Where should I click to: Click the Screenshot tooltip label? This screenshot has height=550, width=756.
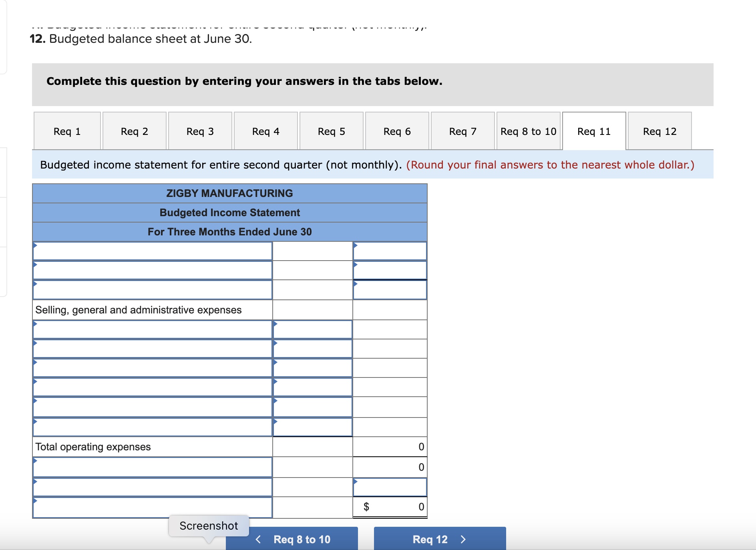click(x=209, y=526)
